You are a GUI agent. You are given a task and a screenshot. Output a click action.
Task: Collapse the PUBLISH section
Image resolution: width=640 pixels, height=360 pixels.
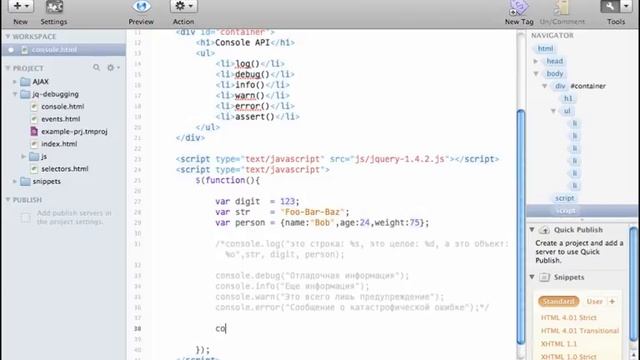click(8, 200)
